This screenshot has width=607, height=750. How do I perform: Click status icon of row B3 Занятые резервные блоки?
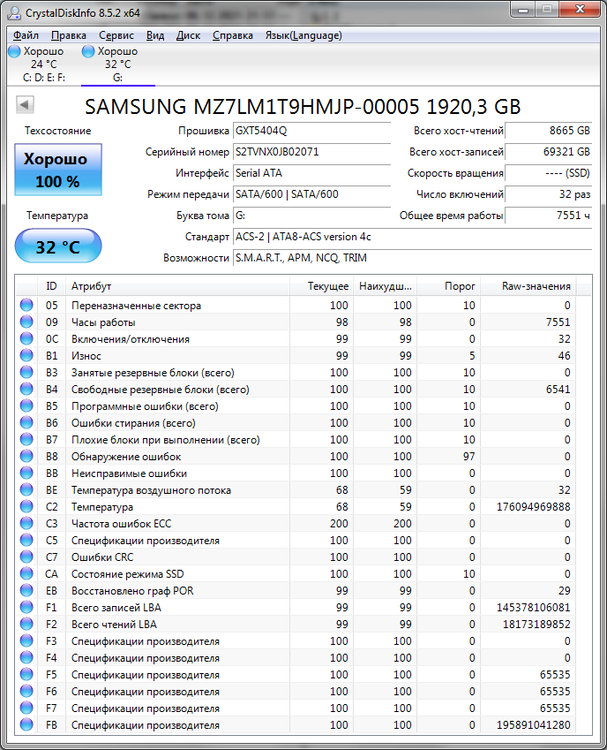(x=26, y=372)
